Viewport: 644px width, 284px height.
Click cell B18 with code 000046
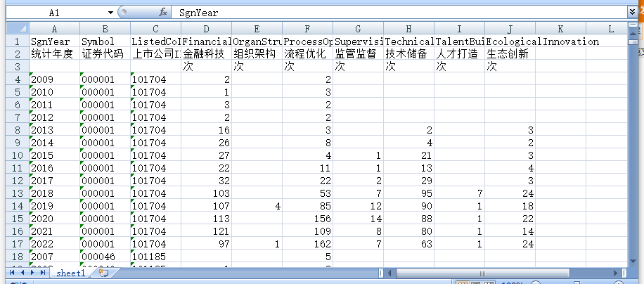[x=105, y=256]
